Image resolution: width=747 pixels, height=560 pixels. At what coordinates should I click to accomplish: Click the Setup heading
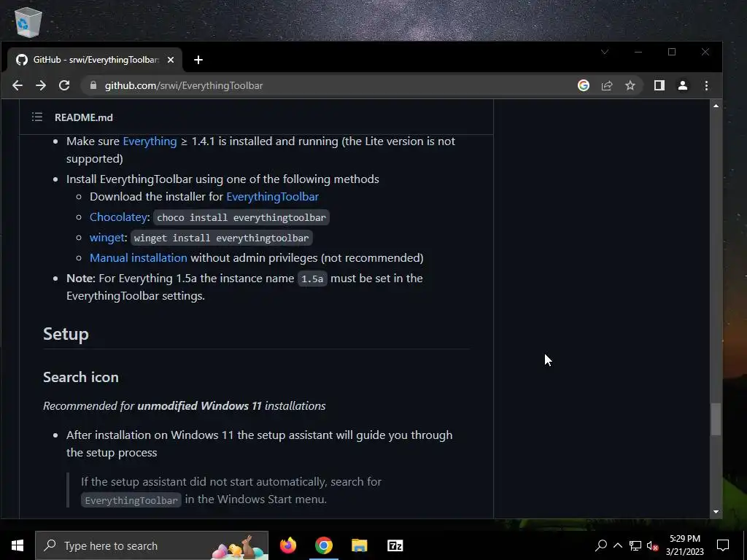66,334
